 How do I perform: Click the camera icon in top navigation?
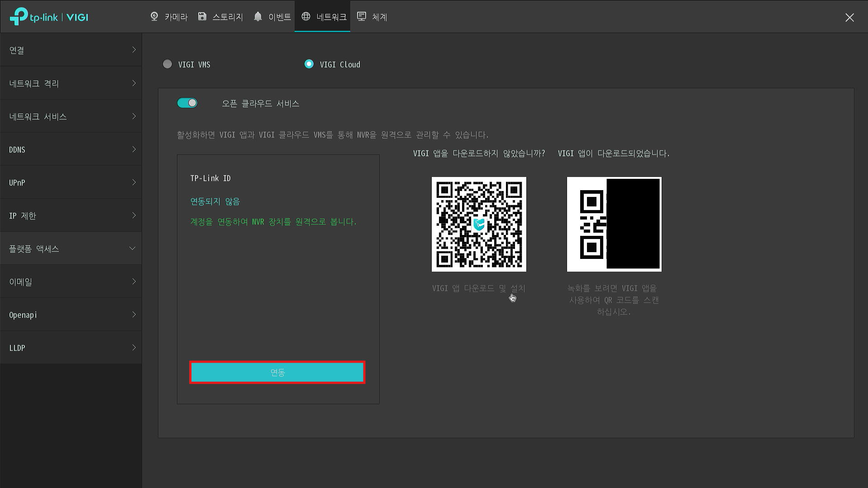154,17
